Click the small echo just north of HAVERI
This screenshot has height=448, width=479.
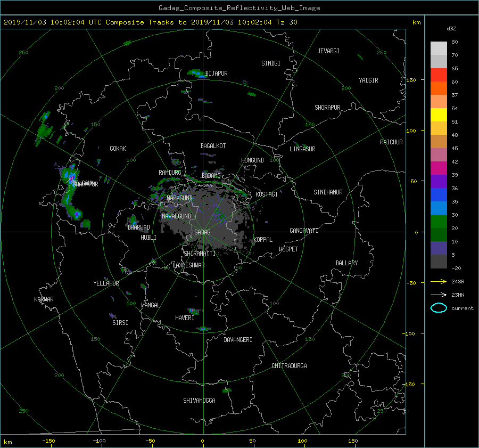(193, 311)
